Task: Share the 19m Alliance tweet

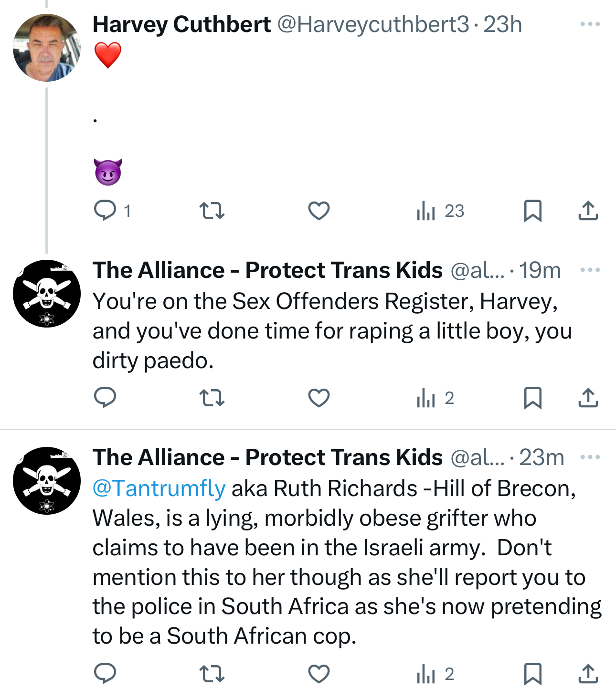Action: coord(588,398)
